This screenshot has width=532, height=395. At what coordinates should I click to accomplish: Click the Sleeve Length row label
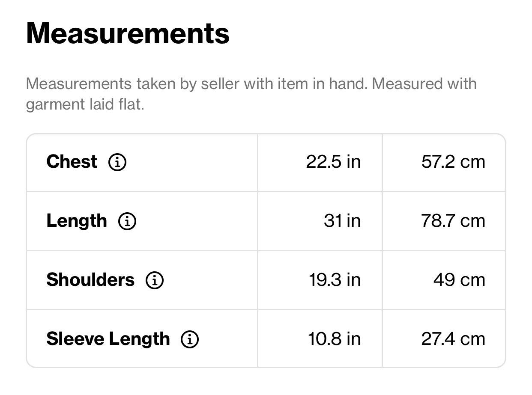tap(108, 339)
